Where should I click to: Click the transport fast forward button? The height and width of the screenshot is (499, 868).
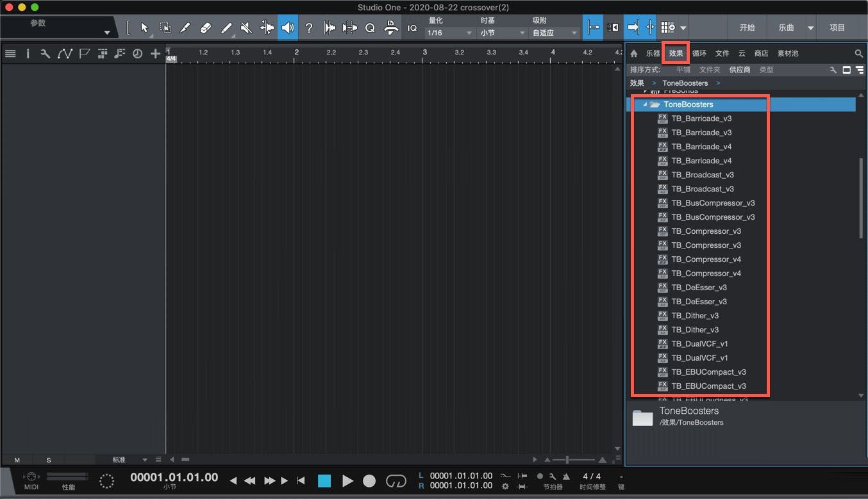[x=270, y=480]
